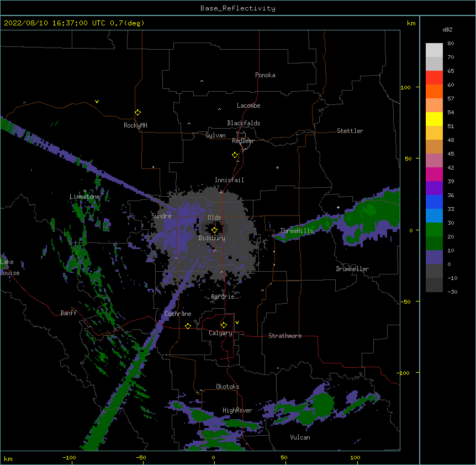Click the Vulcan label

(300, 437)
